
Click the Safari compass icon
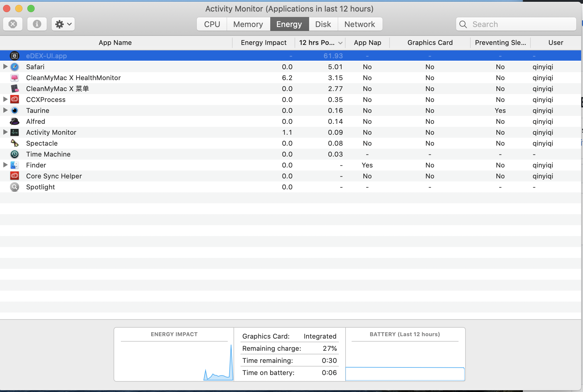15,67
